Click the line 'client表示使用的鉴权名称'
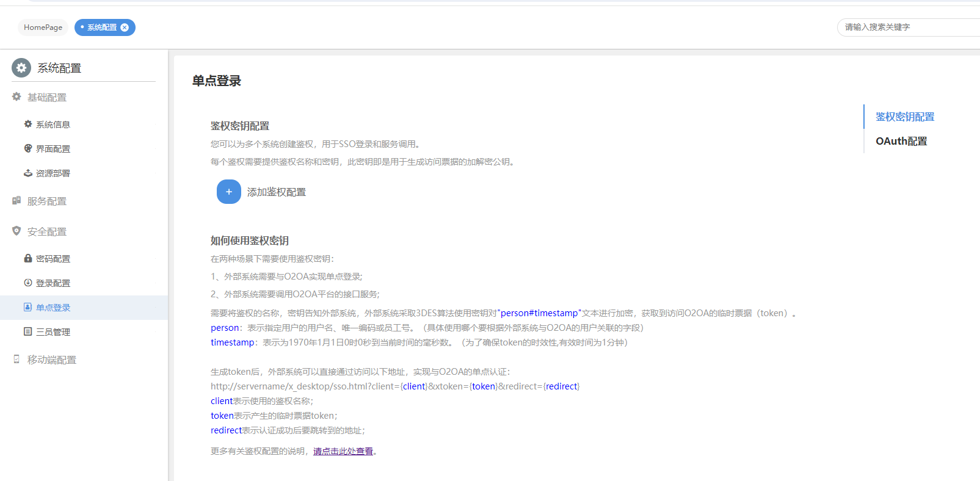The image size is (980, 481). click(262, 401)
